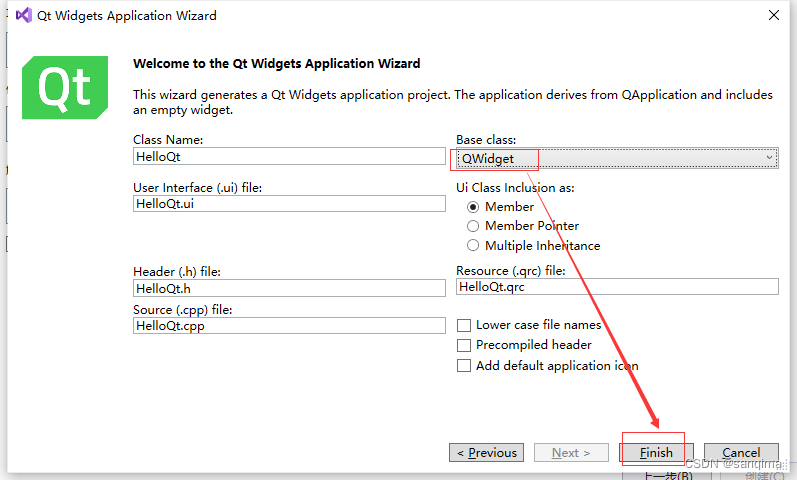797x480 pixels.
Task: Click the Source (.cpp) file field
Action: pyautogui.click(x=289, y=325)
